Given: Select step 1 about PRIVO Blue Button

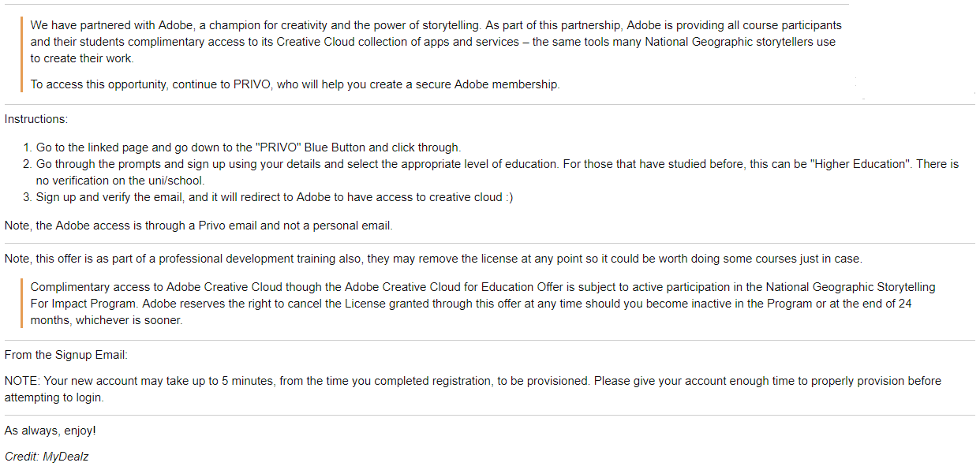Looking at the screenshot, I should tap(248, 147).
